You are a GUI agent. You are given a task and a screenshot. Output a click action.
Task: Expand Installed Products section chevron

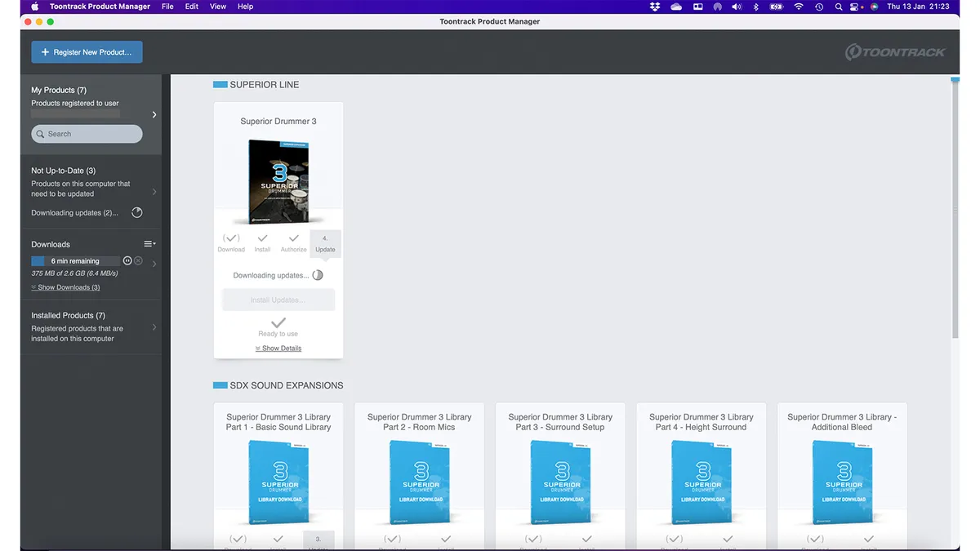coord(154,327)
